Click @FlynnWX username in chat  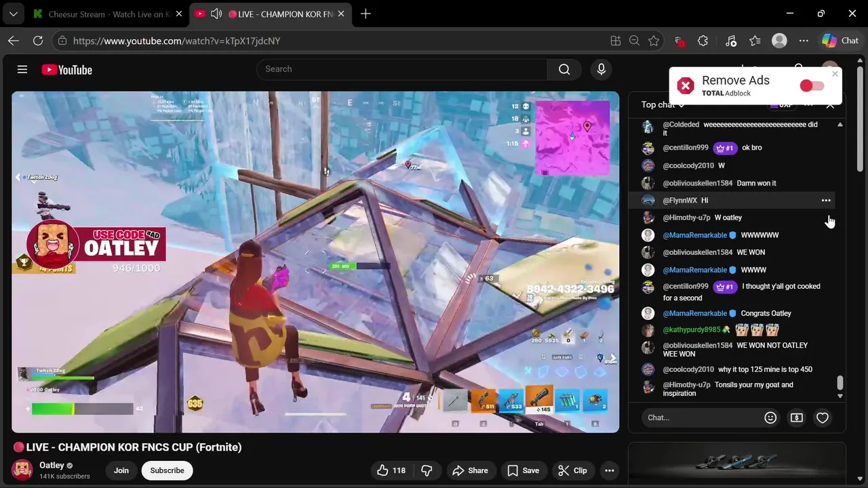679,201
